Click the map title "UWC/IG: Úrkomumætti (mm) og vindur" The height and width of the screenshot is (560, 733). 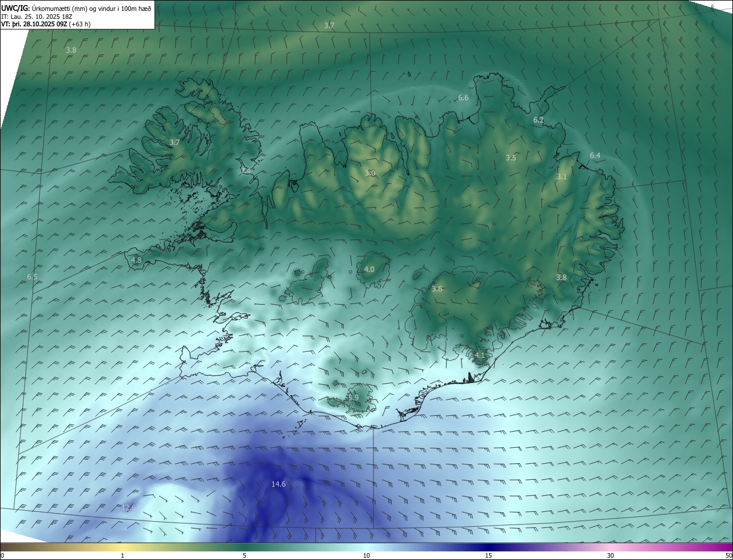pyautogui.click(x=76, y=9)
